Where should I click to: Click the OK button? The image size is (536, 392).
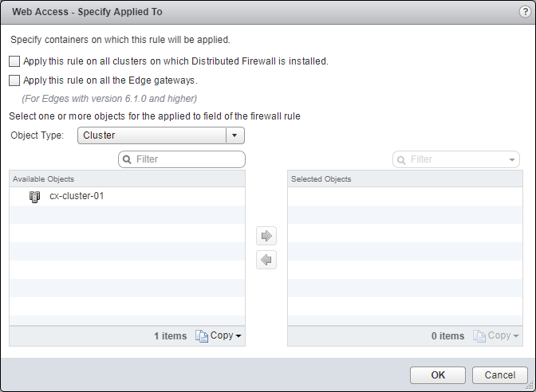[438, 374]
